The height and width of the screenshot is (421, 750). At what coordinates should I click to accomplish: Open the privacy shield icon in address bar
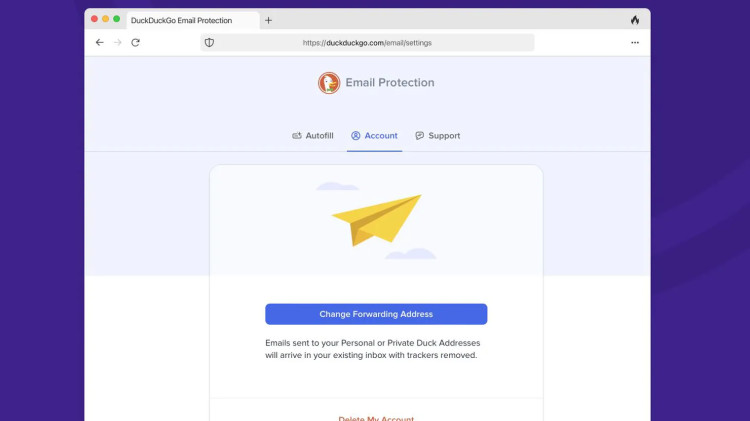tap(210, 43)
